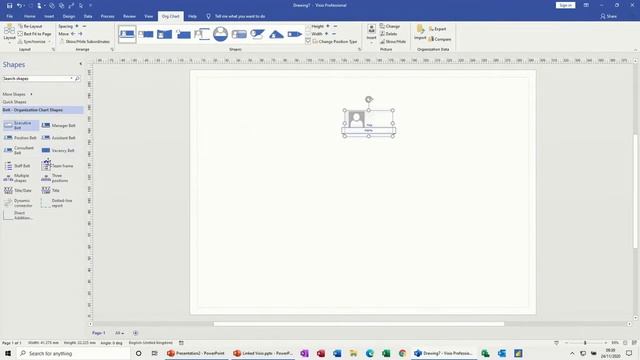640x360 pixels.
Task: Increase spacing with the Spacing plus icon
Action: pos(77,26)
